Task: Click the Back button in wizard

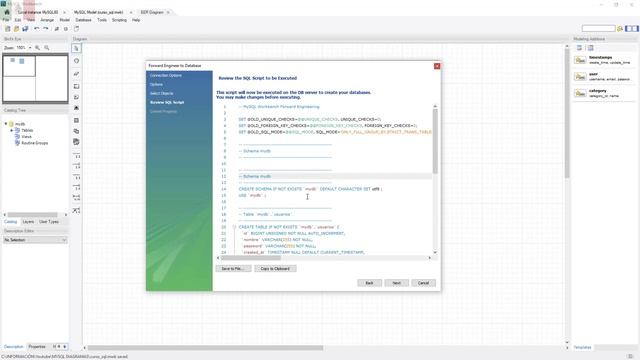Action: [x=369, y=283]
